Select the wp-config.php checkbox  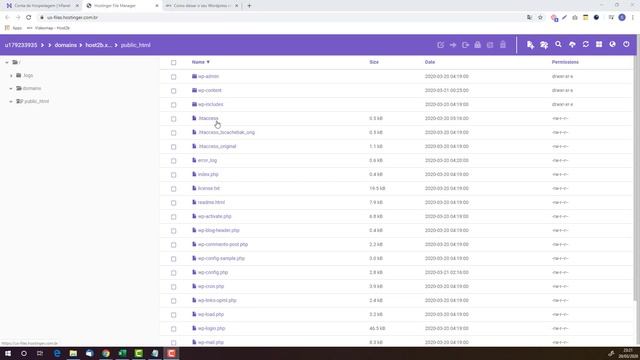pyautogui.click(x=173, y=273)
